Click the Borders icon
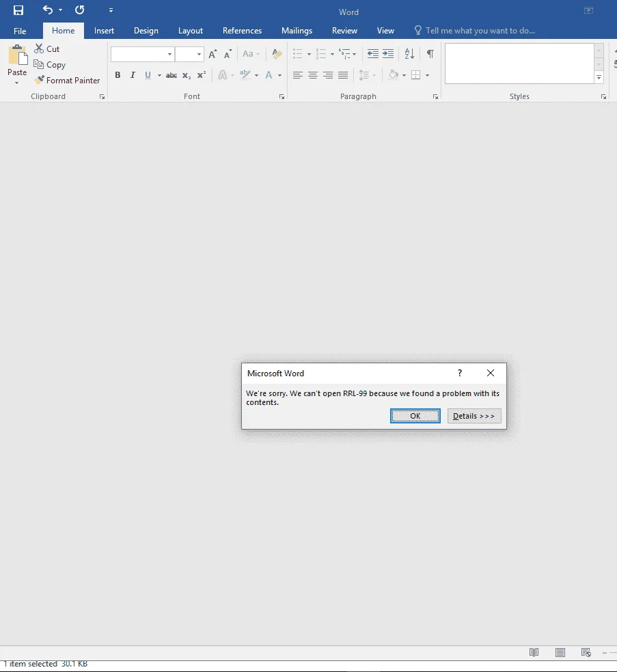This screenshot has width=617, height=672. pyautogui.click(x=416, y=75)
